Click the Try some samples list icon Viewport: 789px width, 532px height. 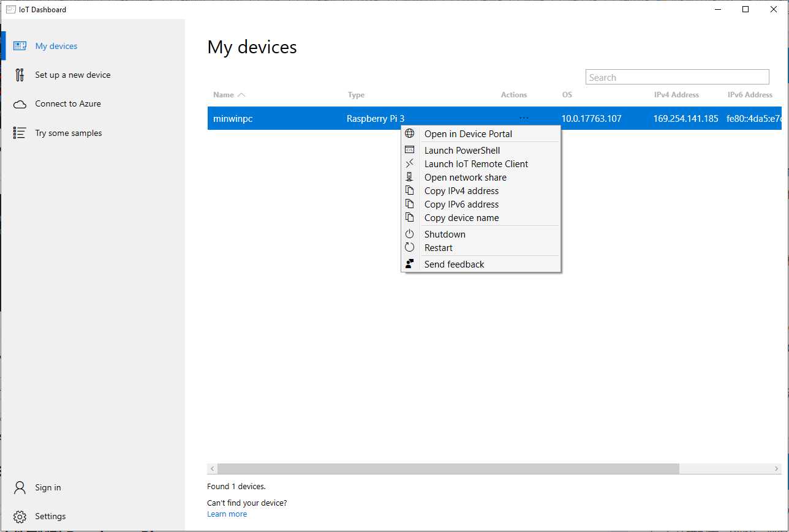20,133
